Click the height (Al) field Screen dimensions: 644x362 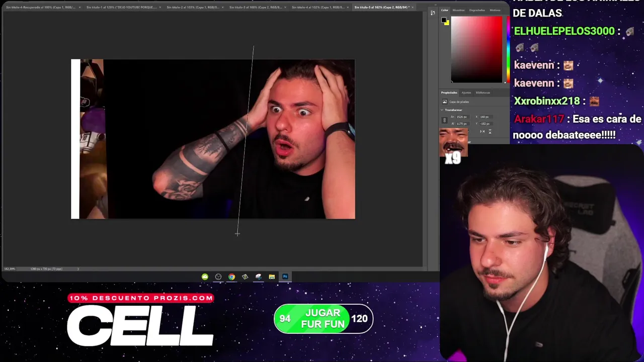(x=463, y=124)
